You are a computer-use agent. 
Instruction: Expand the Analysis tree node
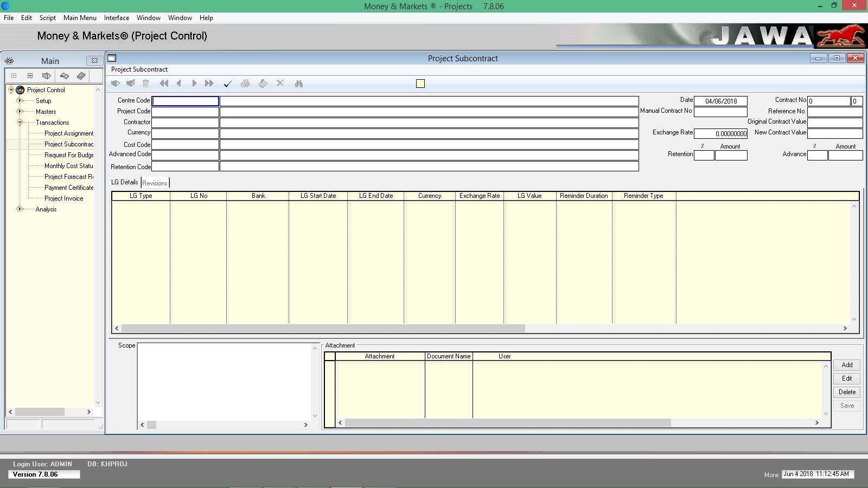[20, 209]
